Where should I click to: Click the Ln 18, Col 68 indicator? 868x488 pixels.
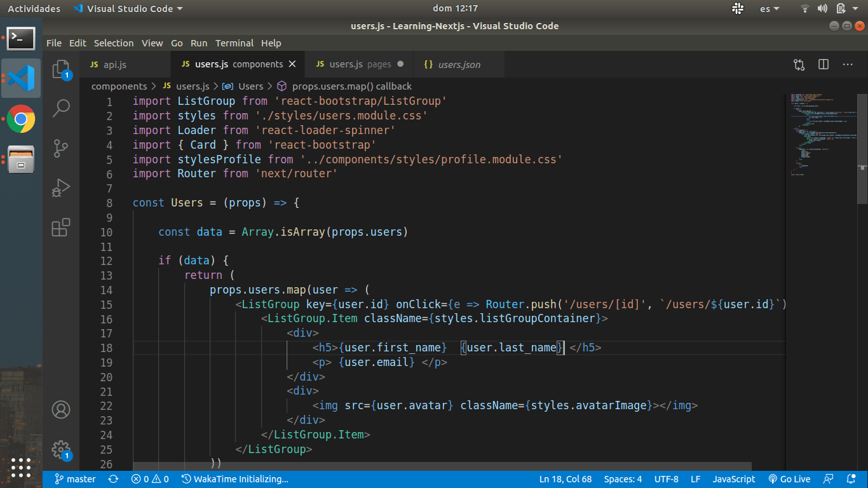tap(566, 480)
